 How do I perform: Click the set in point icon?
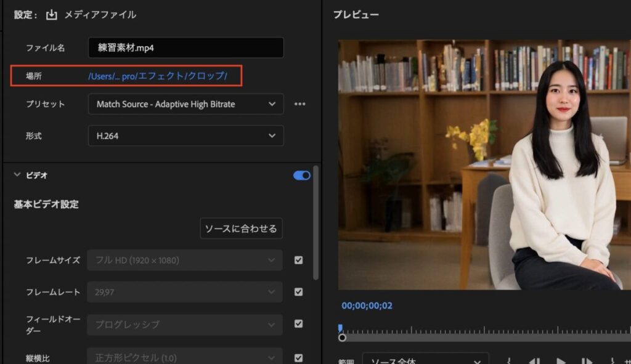click(510, 362)
